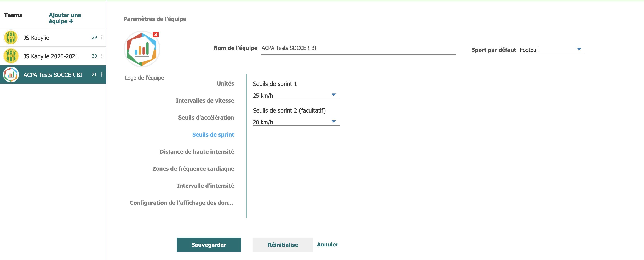
Task: Click member count 21 for ACPA Tests
Action: point(94,74)
